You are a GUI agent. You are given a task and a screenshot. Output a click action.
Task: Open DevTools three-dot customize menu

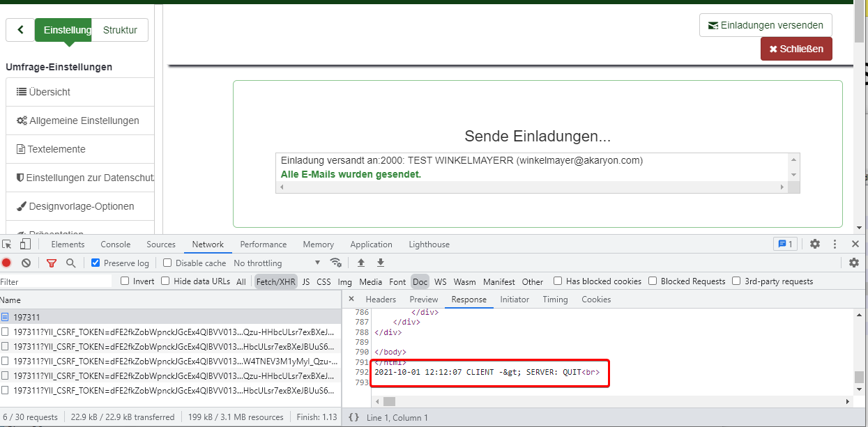835,244
